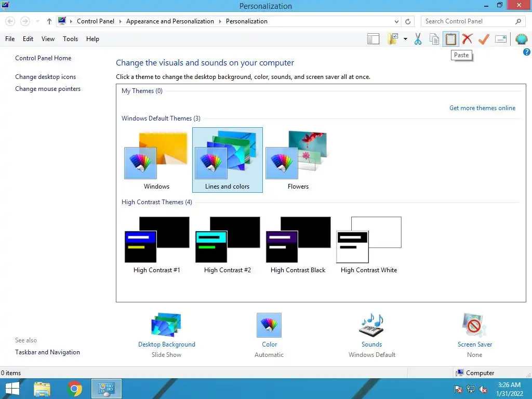Apply the High Contrast White theme

(x=369, y=244)
